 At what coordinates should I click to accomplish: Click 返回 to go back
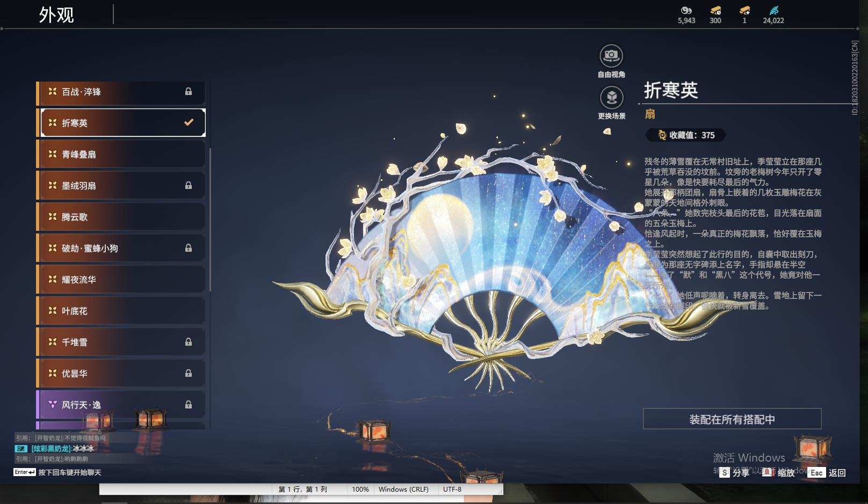pyautogui.click(x=837, y=473)
